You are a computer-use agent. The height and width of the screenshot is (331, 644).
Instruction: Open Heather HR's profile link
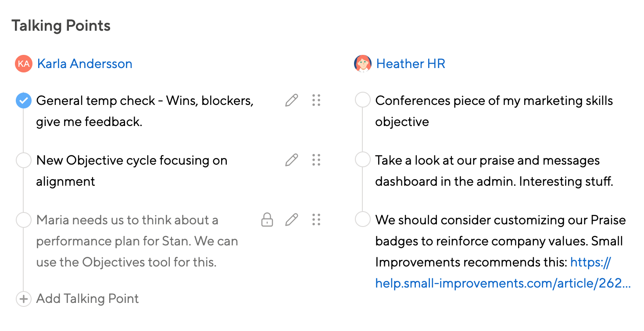411,64
